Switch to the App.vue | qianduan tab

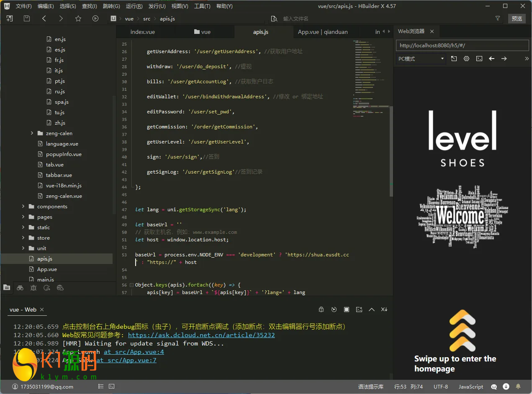(x=322, y=32)
